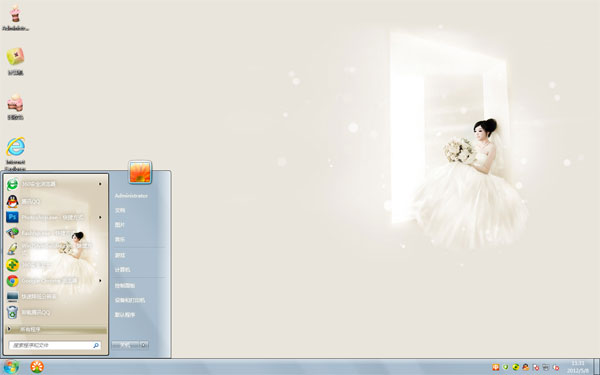Open 360 browser from the Start menu
This screenshot has height=375, width=600.
(x=55, y=184)
